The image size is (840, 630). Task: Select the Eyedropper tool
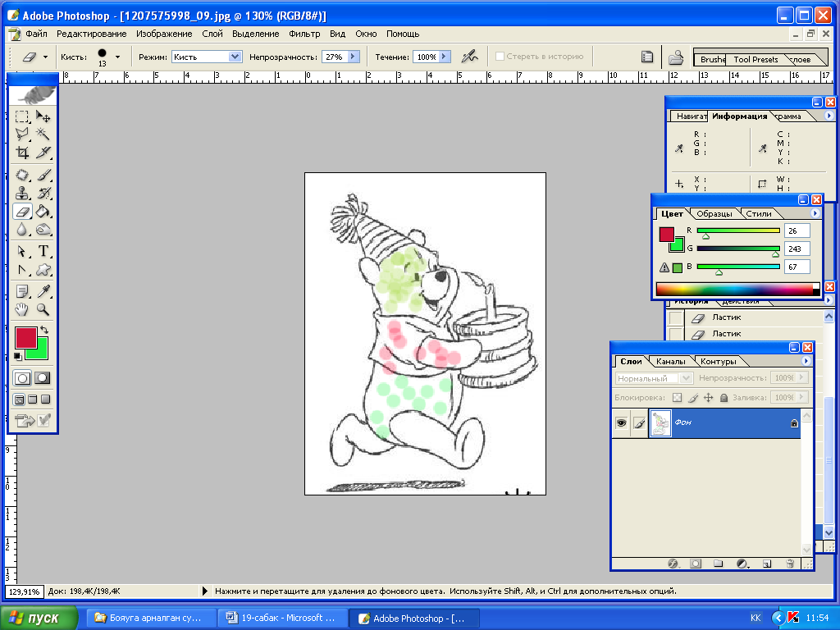[x=43, y=291]
